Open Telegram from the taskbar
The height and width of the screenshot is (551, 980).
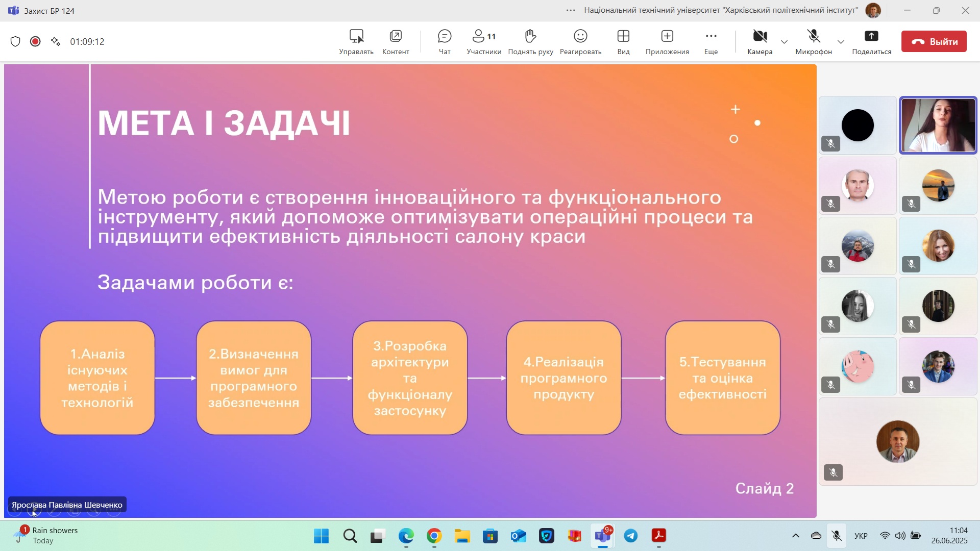pyautogui.click(x=631, y=536)
